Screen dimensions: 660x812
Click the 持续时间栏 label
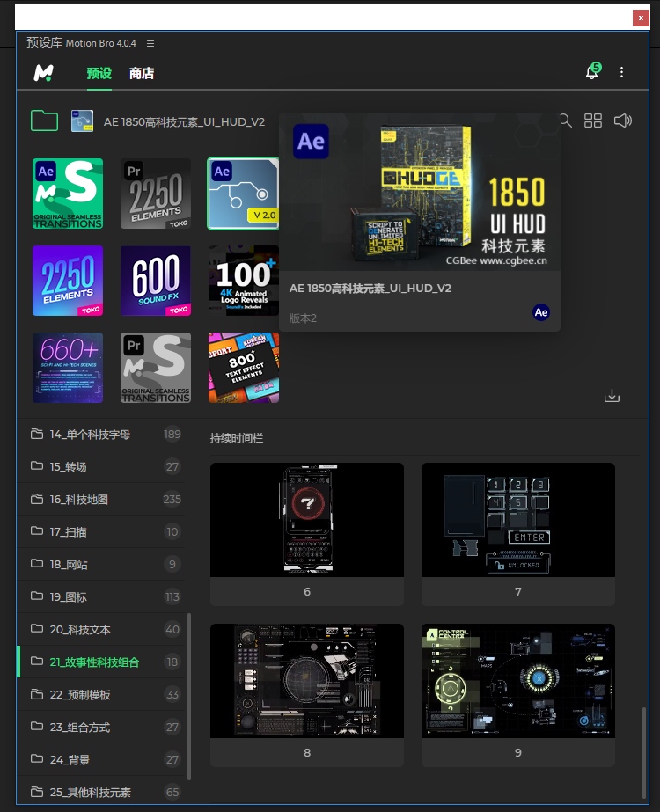pyautogui.click(x=236, y=438)
